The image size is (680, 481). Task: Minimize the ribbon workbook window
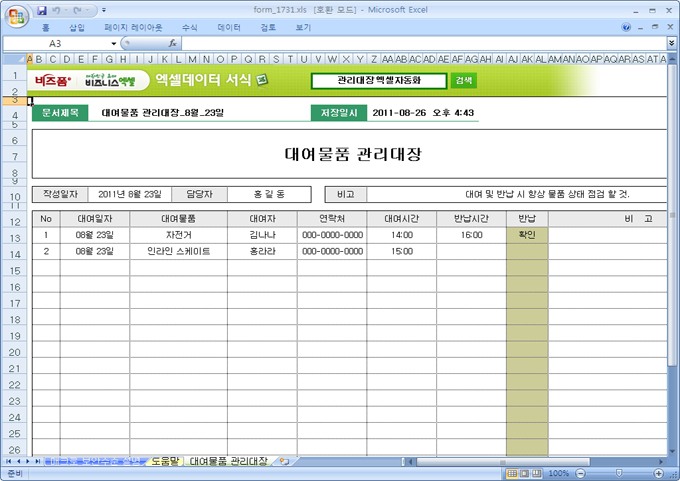point(641,27)
